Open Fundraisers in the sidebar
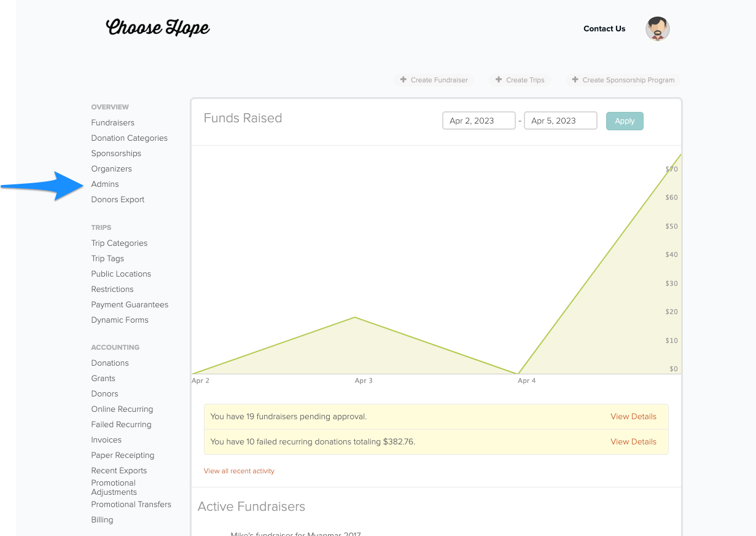The width and height of the screenshot is (756, 536). point(113,123)
